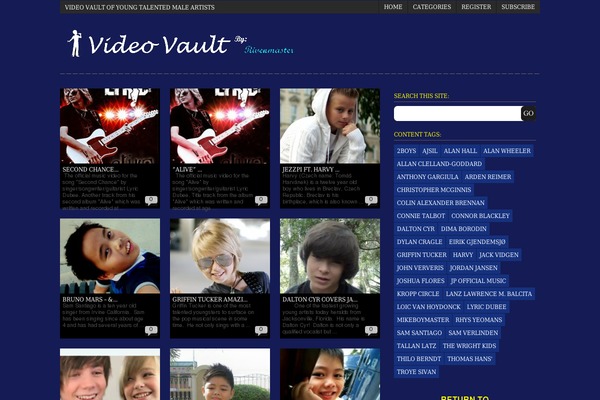Select the Kropp Circle tag

(418, 294)
